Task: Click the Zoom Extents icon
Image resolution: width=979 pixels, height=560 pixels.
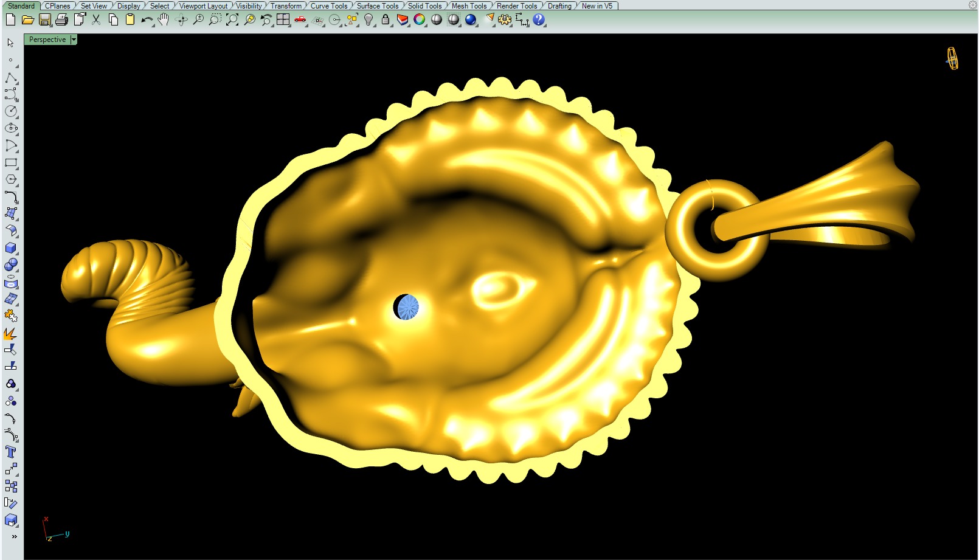Action: coord(232,19)
